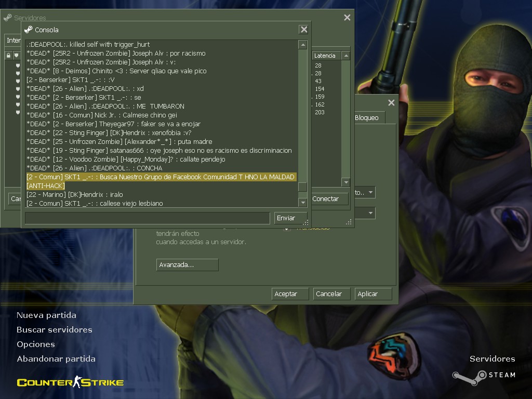Select the server row with latency 154

[x=320, y=89]
